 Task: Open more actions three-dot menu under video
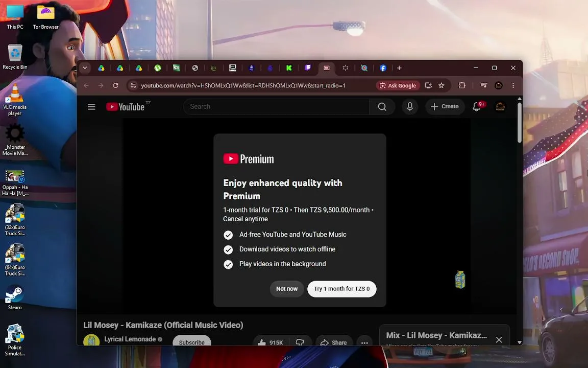pos(364,342)
